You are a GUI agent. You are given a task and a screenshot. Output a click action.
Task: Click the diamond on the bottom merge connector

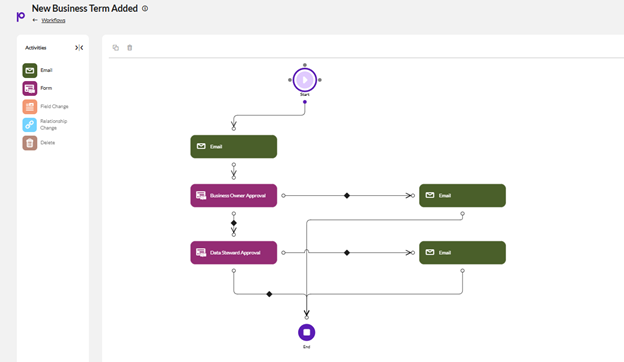(x=269, y=294)
